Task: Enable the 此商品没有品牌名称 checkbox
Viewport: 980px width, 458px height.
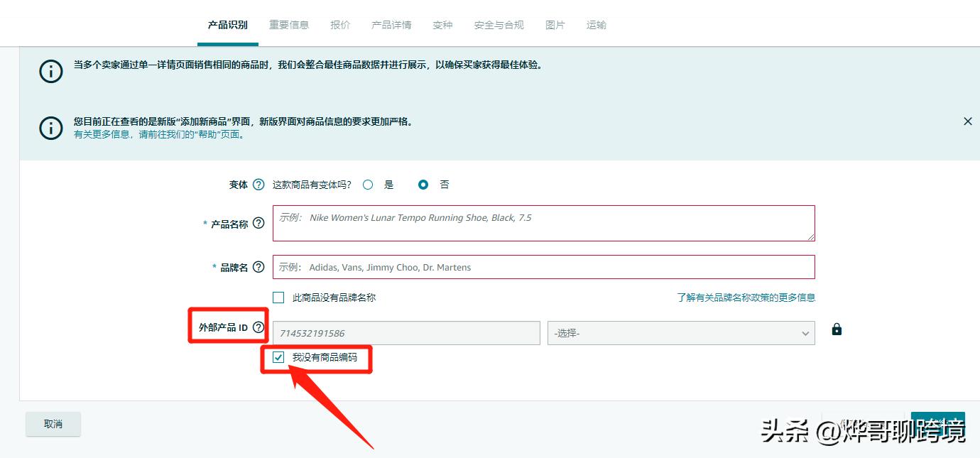Action: (x=278, y=298)
